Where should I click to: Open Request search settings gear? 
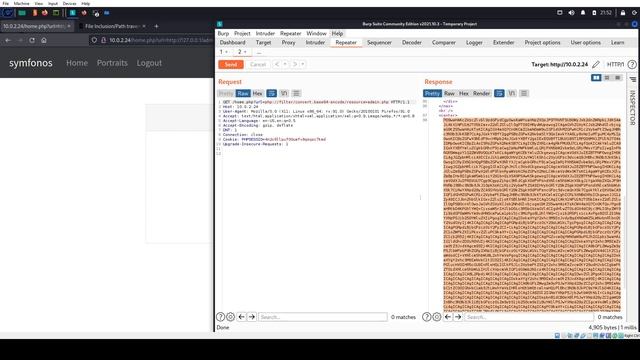pos(231,317)
